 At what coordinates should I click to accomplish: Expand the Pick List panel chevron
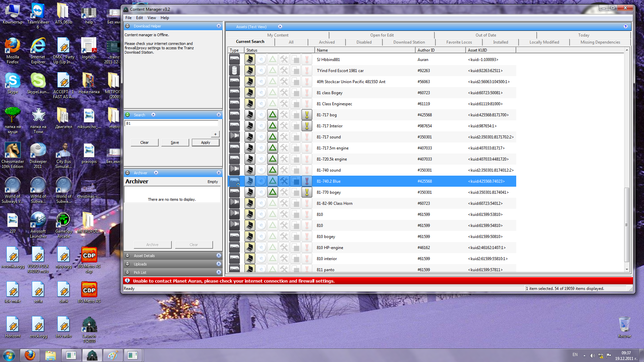coord(219,273)
